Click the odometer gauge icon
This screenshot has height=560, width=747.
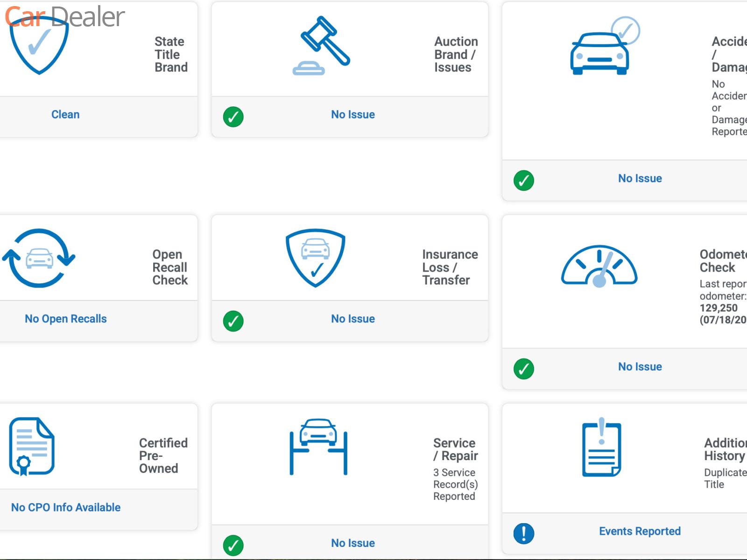pos(599,266)
